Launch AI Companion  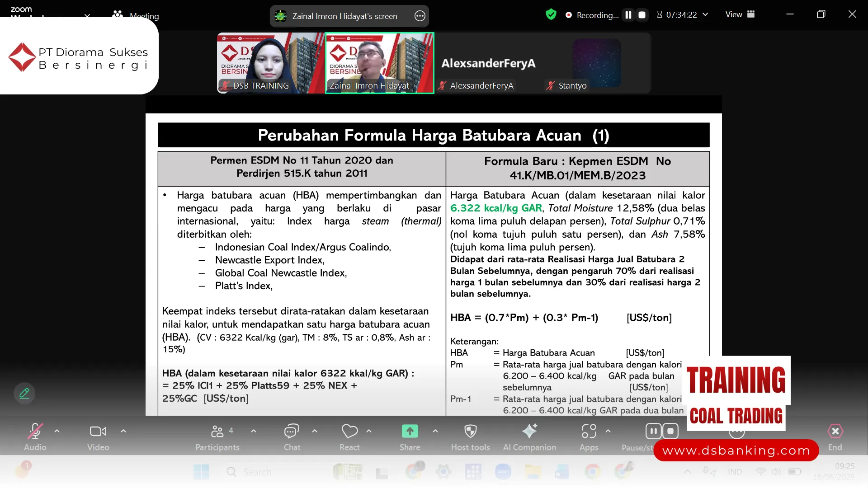tap(530, 436)
